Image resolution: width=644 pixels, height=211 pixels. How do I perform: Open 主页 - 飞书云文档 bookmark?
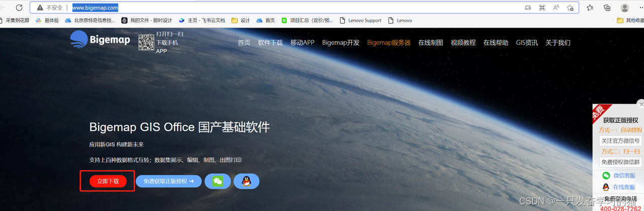(x=202, y=21)
